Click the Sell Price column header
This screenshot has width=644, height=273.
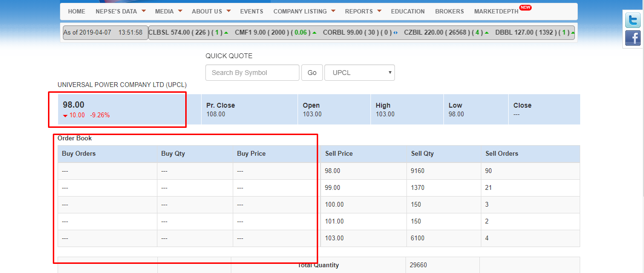[339, 154]
